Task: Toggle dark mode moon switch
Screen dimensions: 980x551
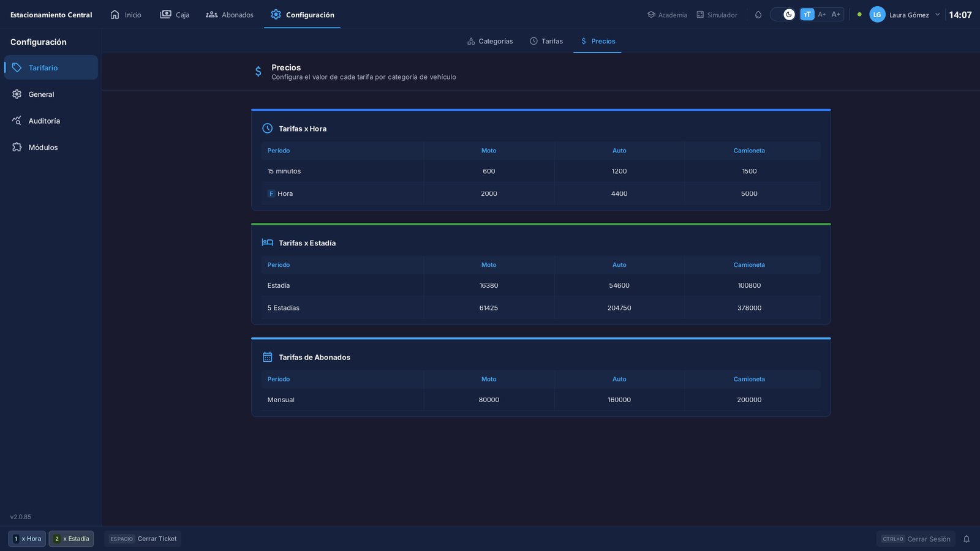Action: click(783, 15)
